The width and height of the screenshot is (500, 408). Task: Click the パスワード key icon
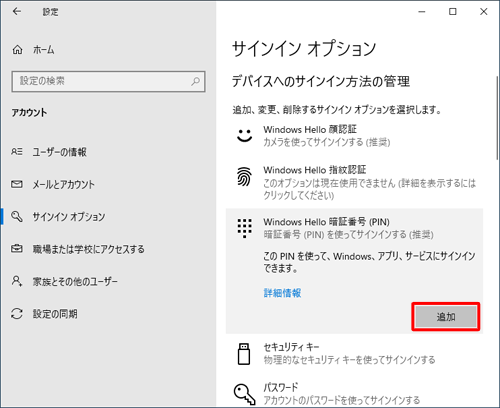(x=244, y=394)
